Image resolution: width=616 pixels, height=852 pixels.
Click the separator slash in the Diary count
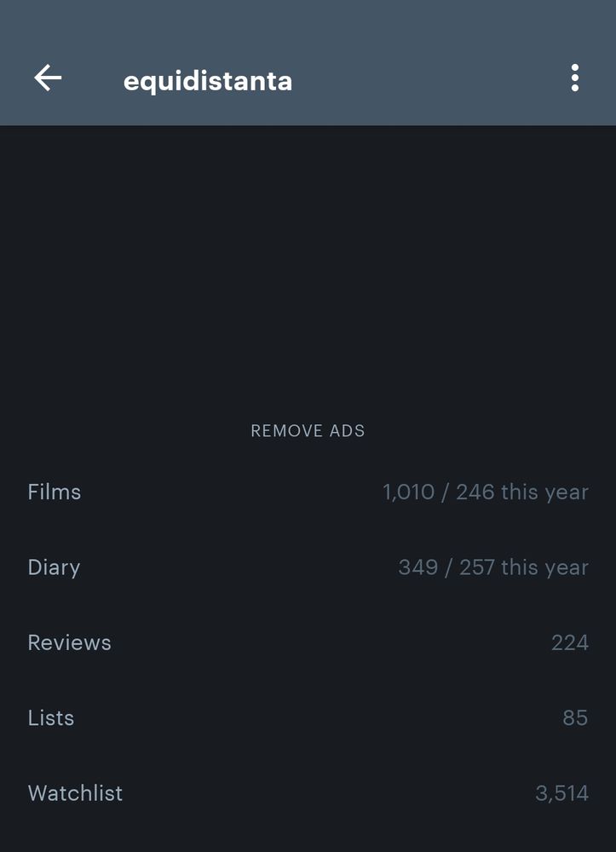click(x=449, y=567)
